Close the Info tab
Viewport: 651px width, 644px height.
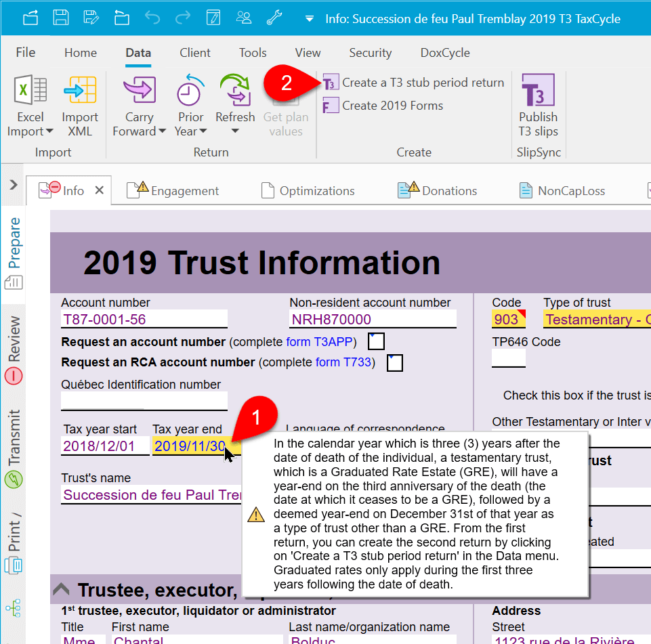click(99, 190)
